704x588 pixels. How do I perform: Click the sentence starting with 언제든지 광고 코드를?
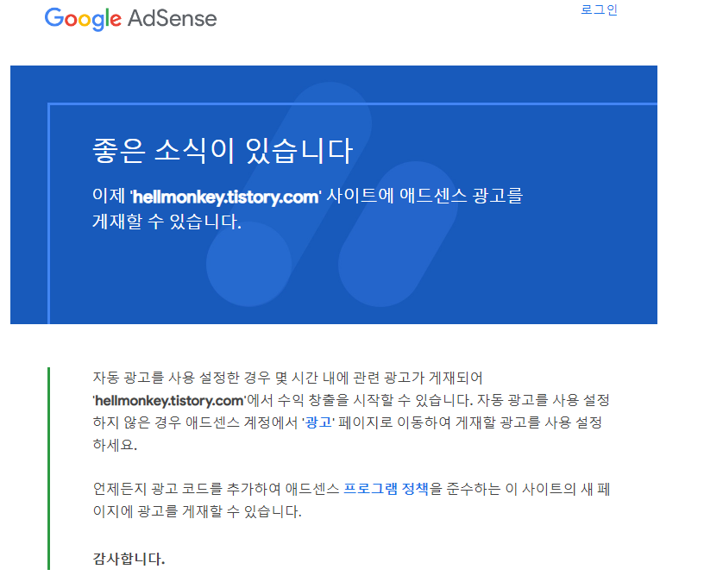point(351,500)
